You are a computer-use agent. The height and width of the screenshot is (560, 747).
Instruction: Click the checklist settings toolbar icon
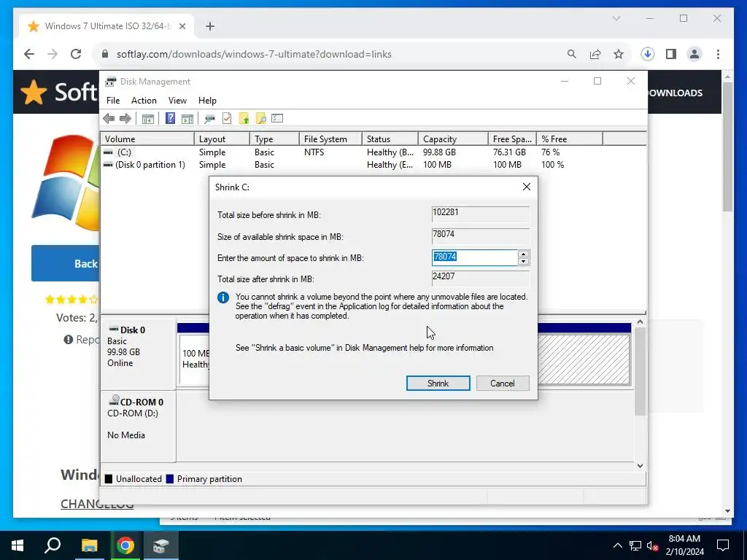tap(277, 119)
